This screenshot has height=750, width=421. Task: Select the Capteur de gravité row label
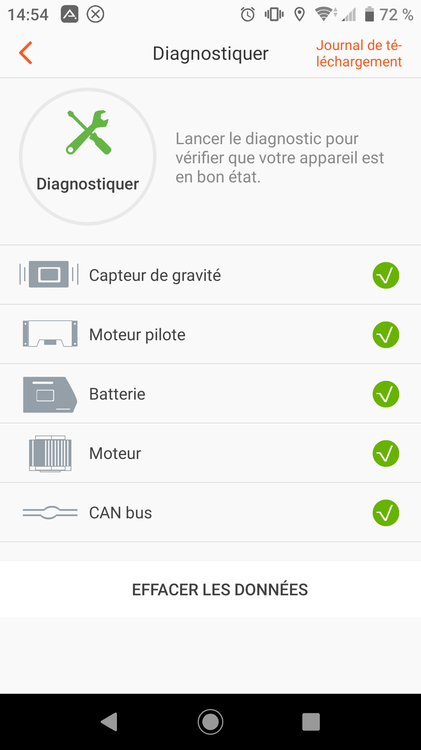coord(155,276)
